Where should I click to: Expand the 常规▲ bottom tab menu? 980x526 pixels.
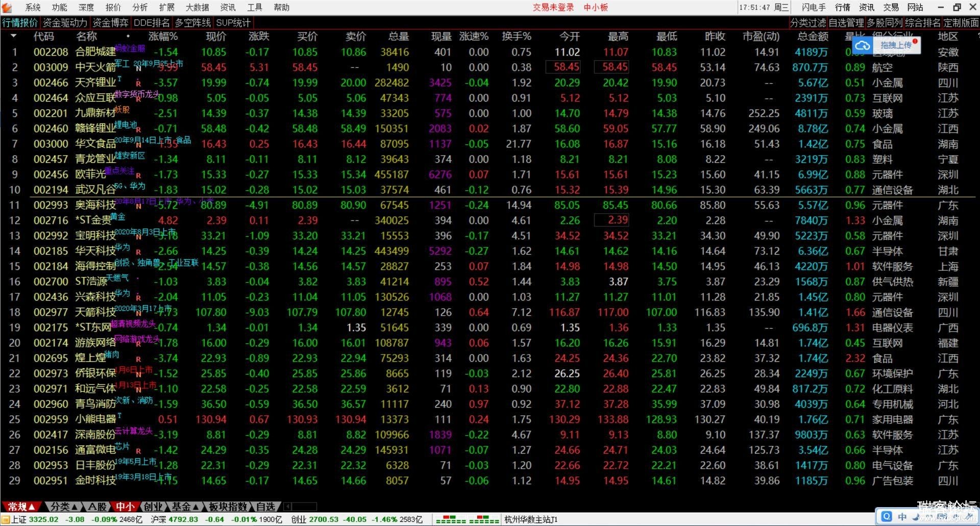21,507
